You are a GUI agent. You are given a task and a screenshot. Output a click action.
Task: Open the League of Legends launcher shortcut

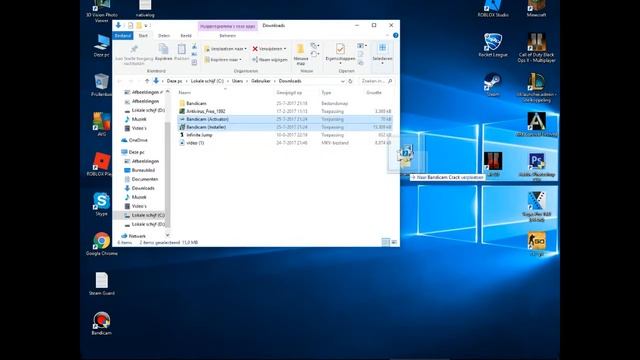point(536,87)
